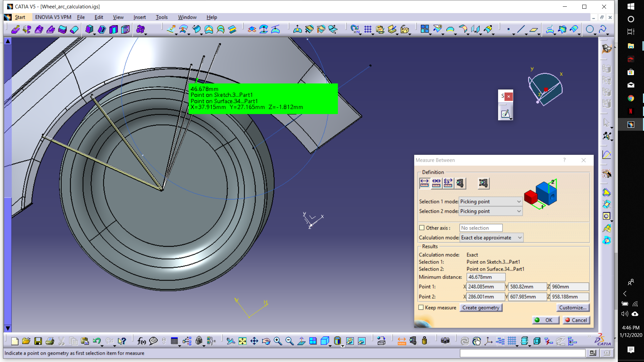644x362 pixels.
Task: Select the Zoom Out tool
Action: click(x=288, y=341)
